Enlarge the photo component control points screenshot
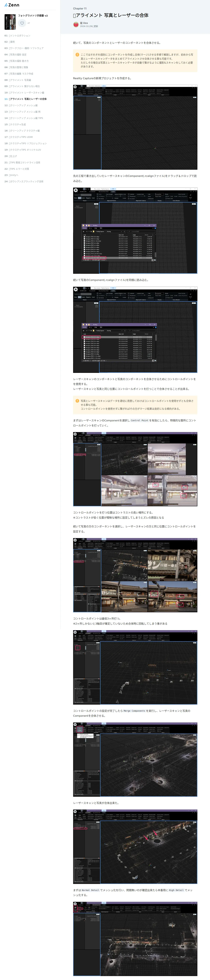The width and height of the screenshot is (210, 980). pyautogui.click(x=135, y=575)
